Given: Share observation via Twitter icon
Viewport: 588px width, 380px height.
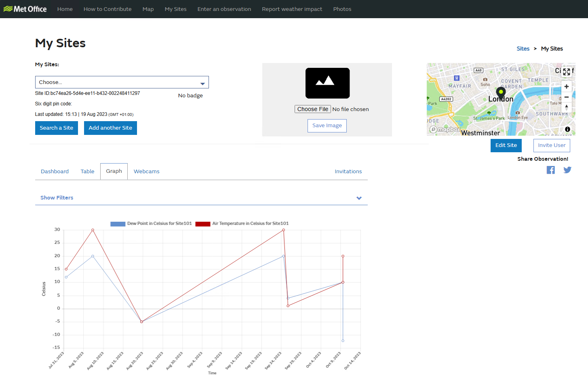Looking at the screenshot, I should [x=567, y=170].
